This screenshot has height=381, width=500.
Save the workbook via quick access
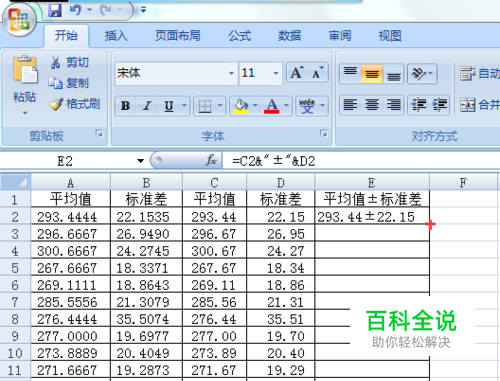point(55,10)
